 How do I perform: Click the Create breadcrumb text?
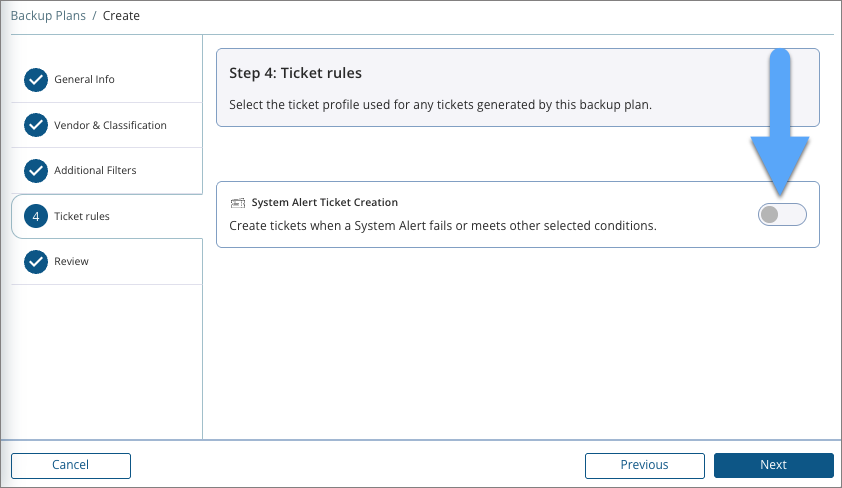tap(121, 16)
